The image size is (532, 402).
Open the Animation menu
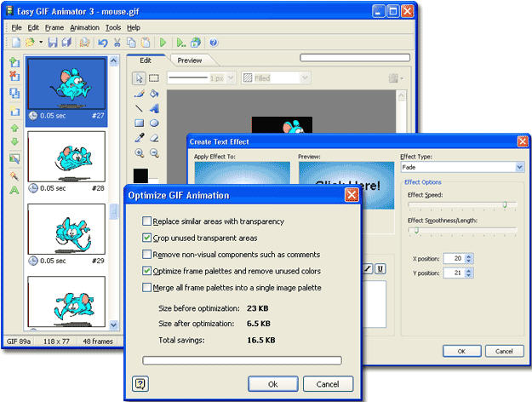click(84, 27)
